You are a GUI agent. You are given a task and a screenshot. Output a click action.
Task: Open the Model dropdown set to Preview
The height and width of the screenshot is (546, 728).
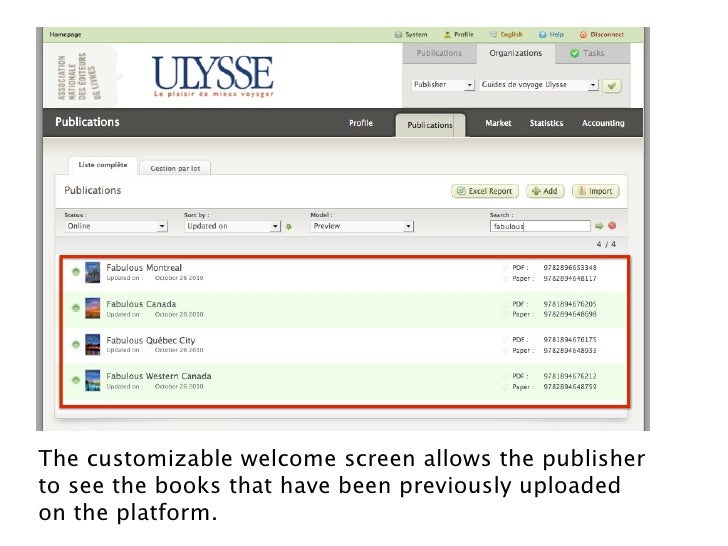362,226
